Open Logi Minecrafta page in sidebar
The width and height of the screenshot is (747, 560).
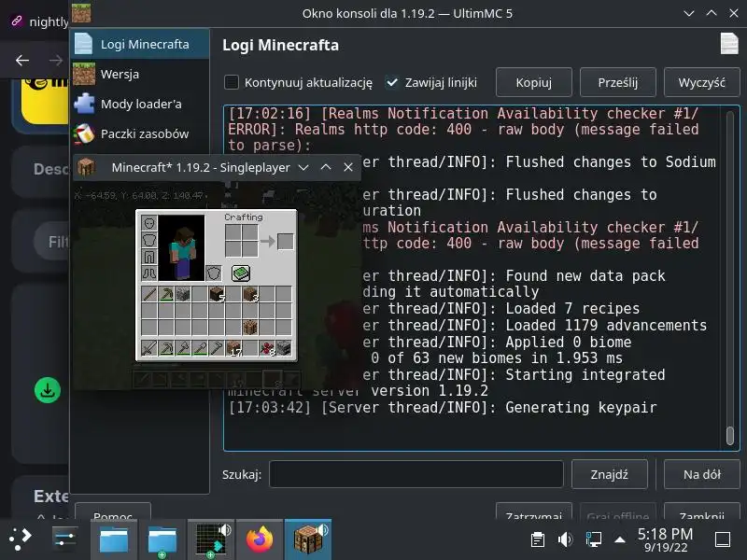[139, 44]
